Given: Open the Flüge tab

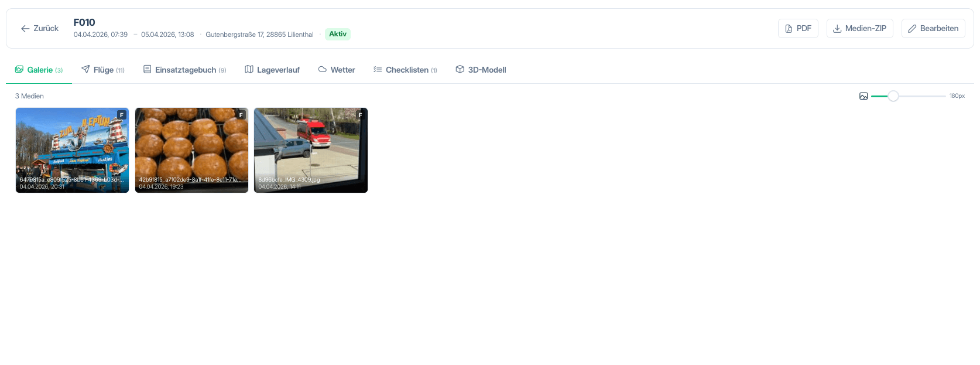Looking at the screenshot, I should [x=103, y=70].
